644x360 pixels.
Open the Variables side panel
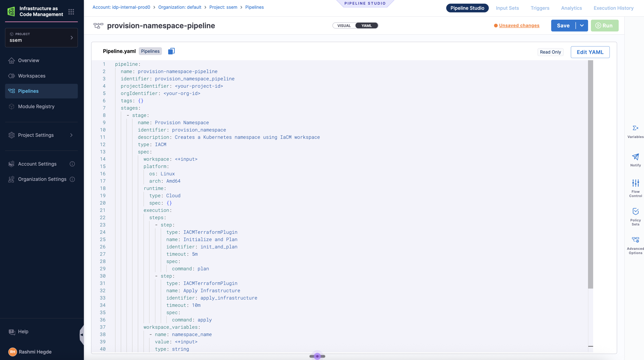click(x=635, y=131)
